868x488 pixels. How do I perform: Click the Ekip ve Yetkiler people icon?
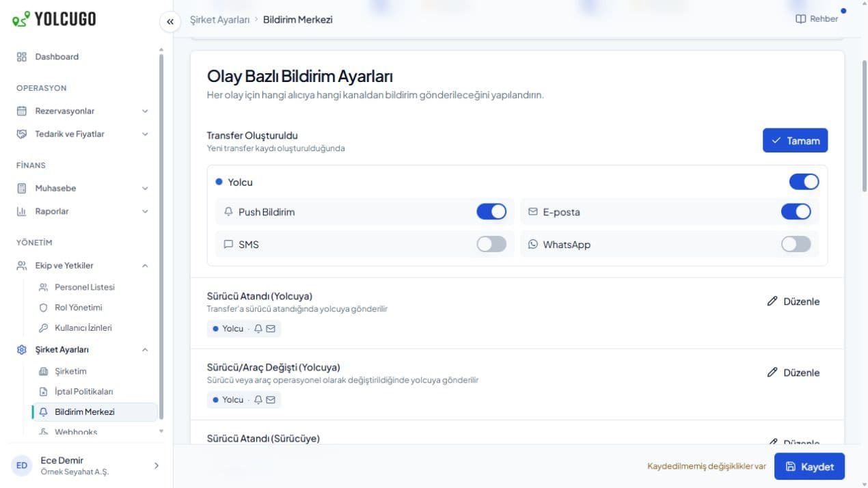pyautogui.click(x=22, y=265)
